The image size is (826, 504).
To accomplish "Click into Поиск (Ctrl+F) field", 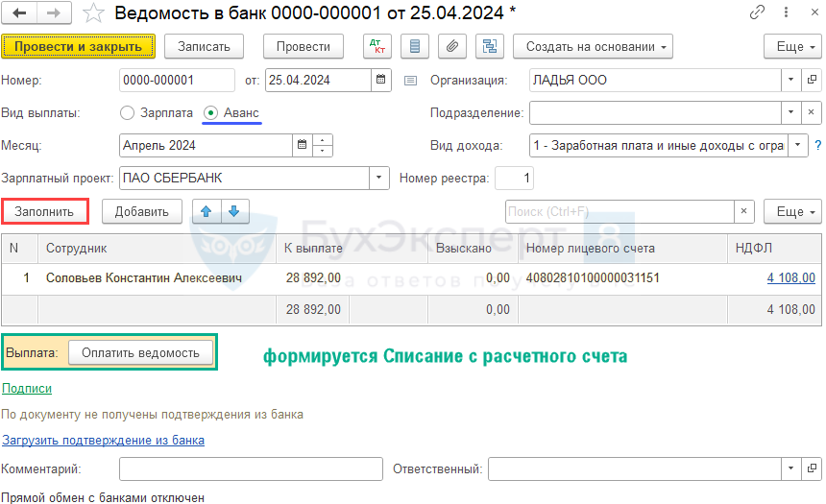I will [x=619, y=211].
